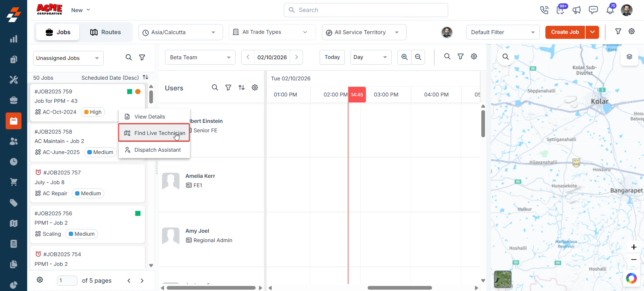Open Users panel settings gear
644x291 pixels.
[x=255, y=88]
